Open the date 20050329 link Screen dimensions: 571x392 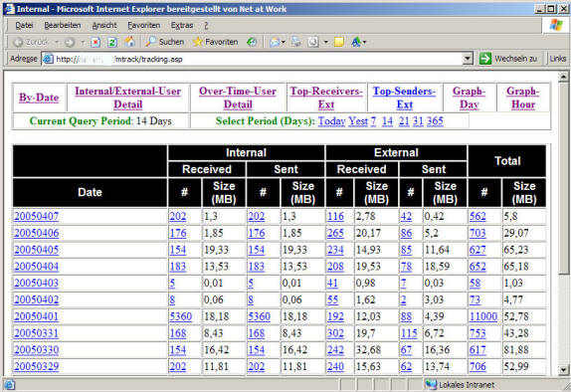37,366
